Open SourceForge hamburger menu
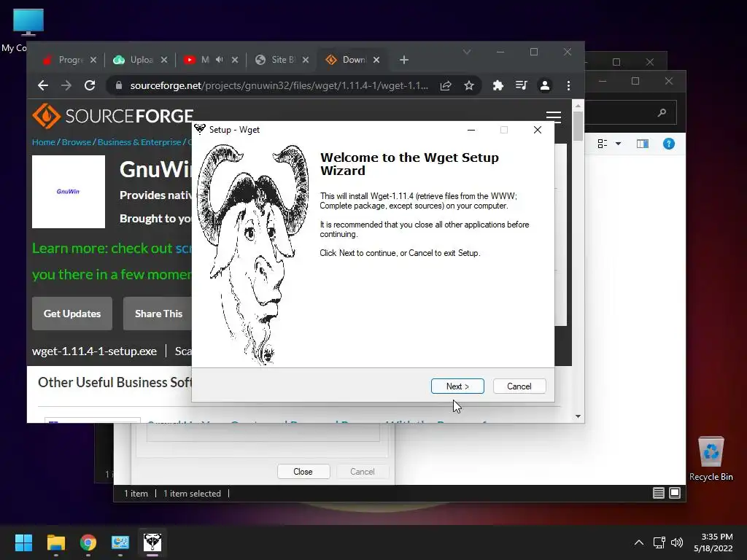Screen dimensions: 747x560 [553, 117]
